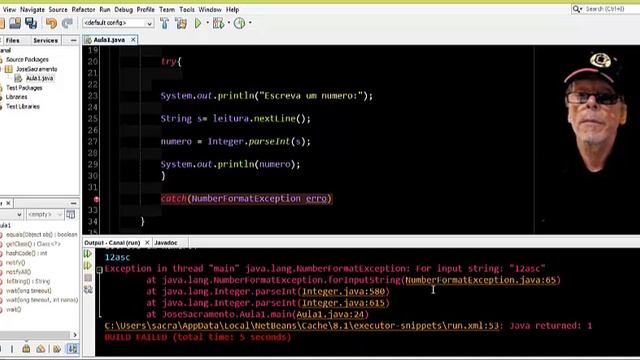Image resolution: width=640 pixels, height=360 pixels.
Task: Click the Build Project hammer icon
Action: (x=164, y=23)
